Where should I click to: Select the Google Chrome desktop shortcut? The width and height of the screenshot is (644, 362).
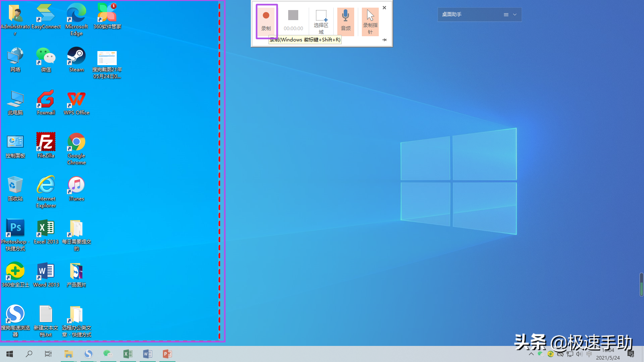click(76, 148)
